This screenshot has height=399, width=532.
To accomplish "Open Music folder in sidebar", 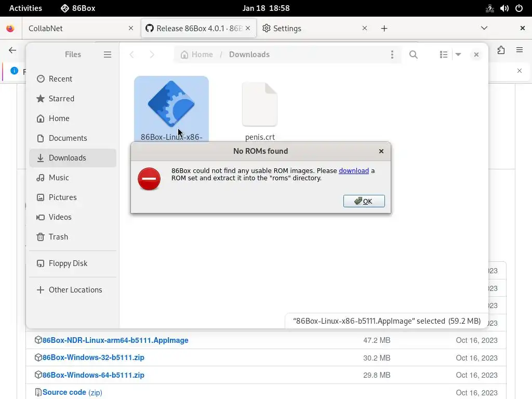I will coord(73,178).
